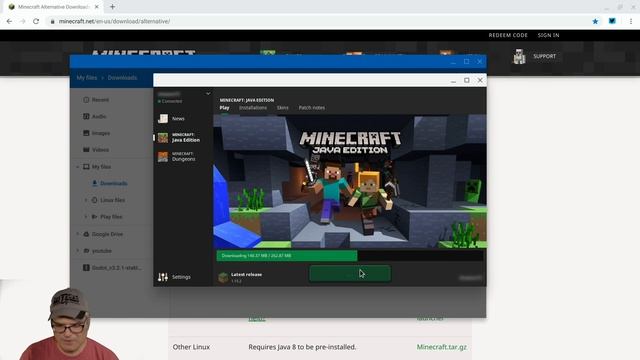640x360 pixels.
Task: Click browser back arrow
Action: (9, 21)
